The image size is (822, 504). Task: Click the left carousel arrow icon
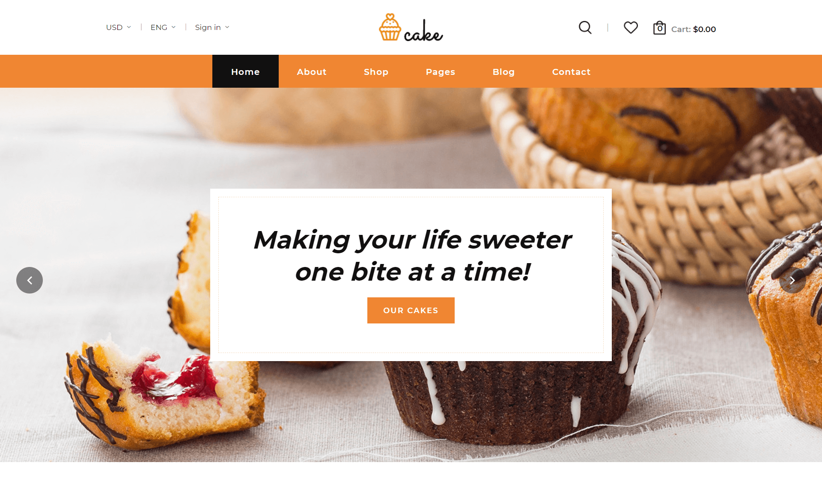click(x=30, y=280)
